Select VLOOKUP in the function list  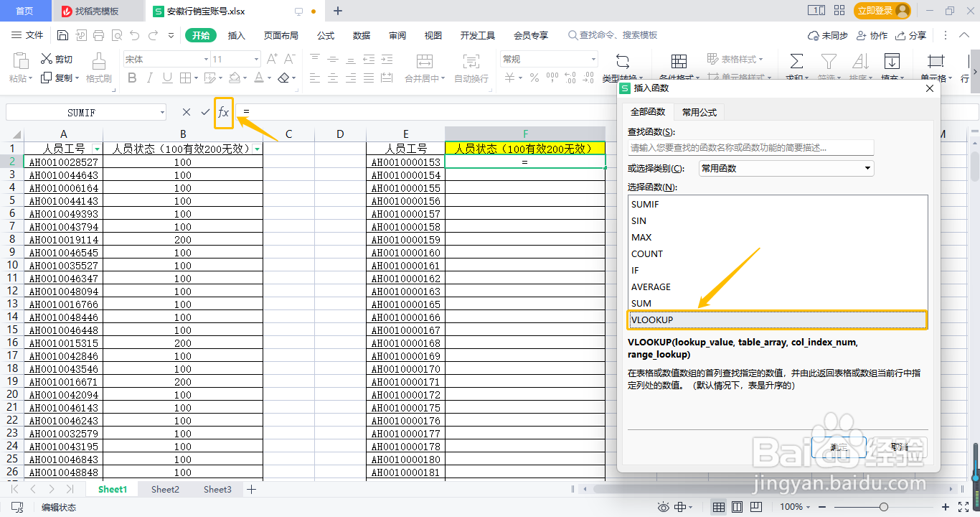(778, 320)
